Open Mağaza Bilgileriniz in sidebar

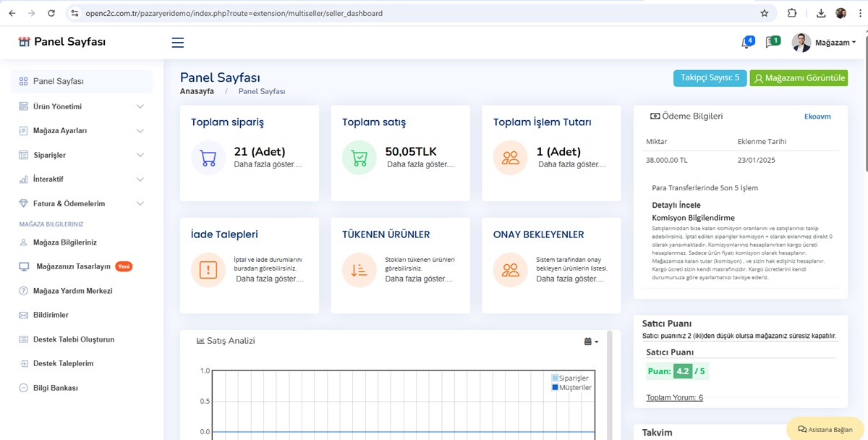click(x=65, y=242)
